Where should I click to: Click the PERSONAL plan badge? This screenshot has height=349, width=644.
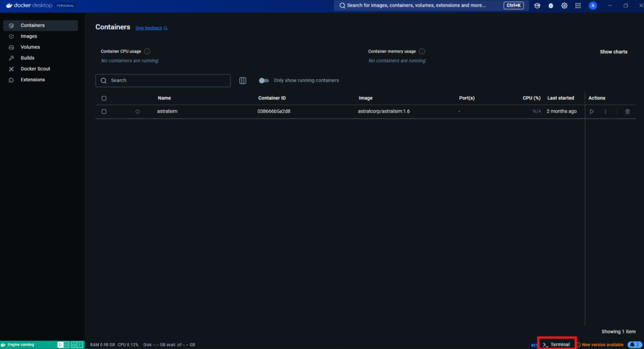tap(65, 6)
